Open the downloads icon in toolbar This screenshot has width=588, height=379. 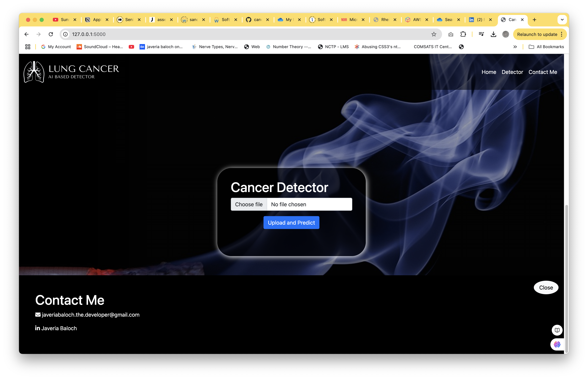point(493,34)
